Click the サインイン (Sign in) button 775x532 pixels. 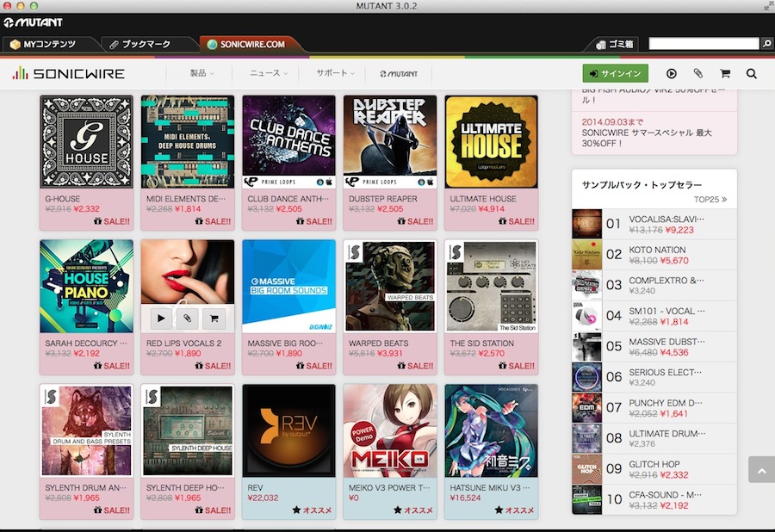click(x=616, y=73)
